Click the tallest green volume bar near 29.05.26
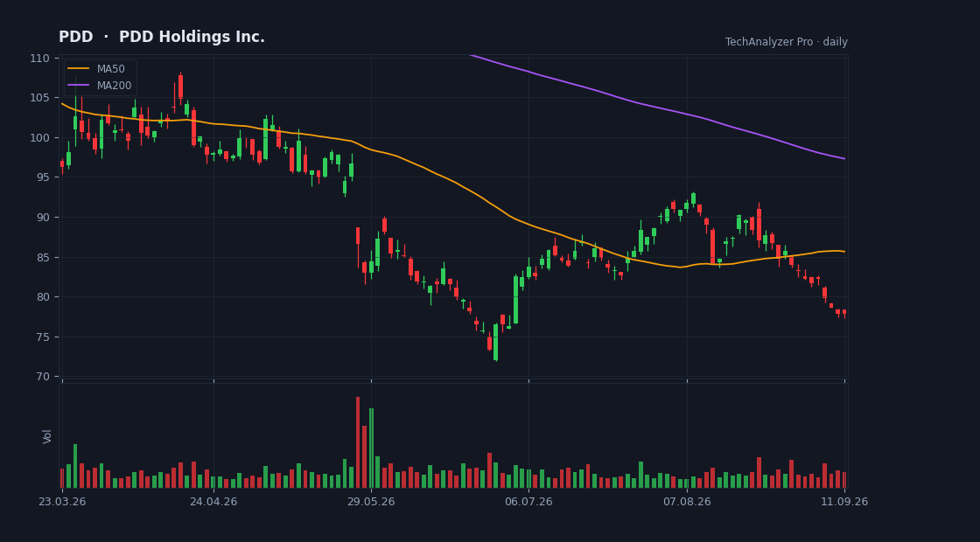 [x=371, y=448]
